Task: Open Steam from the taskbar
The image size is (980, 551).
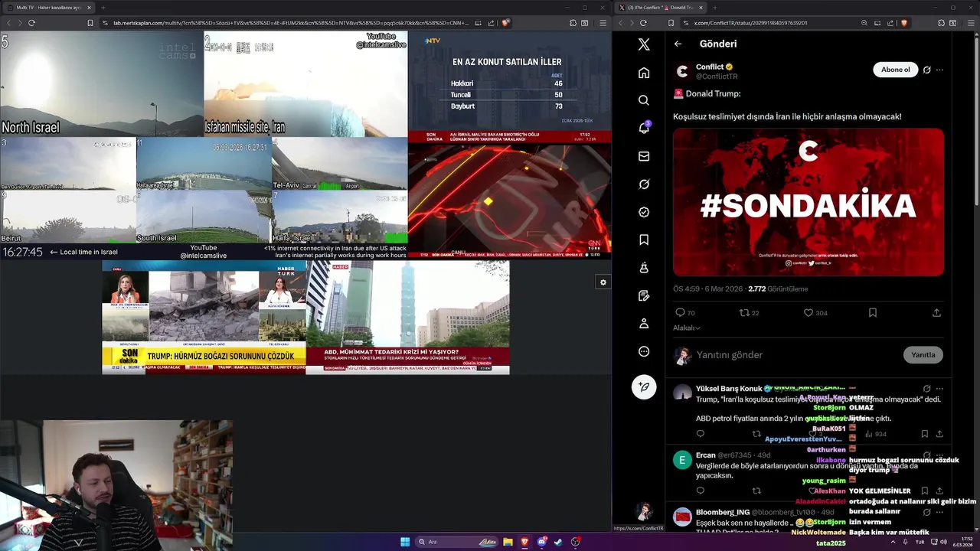Action: 558,542
